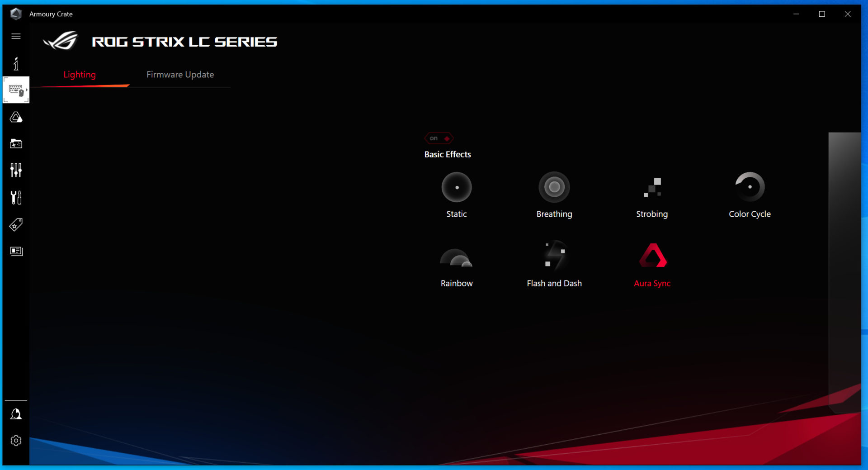Switch to the Firmware Update tab
The height and width of the screenshot is (470, 868).
pyautogui.click(x=180, y=75)
